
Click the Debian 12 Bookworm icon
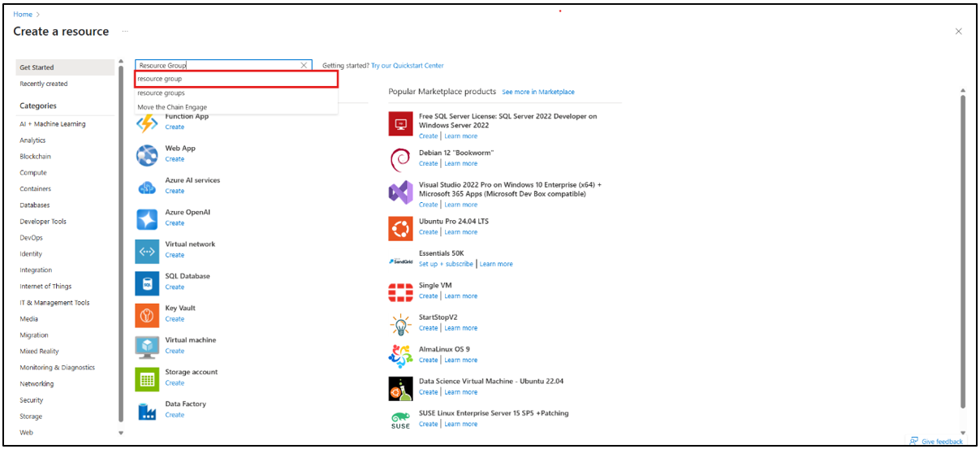(x=401, y=159)
